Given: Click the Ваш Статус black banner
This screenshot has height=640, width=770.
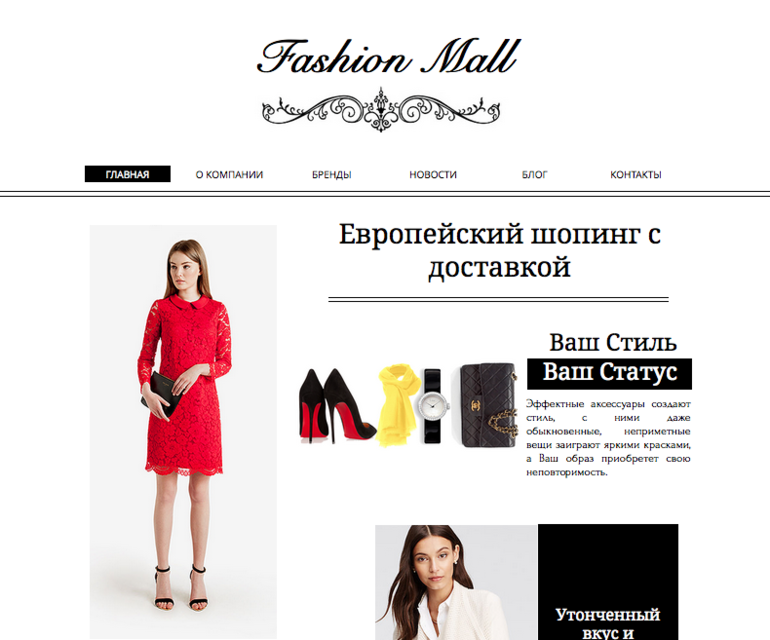Looking at the screenshot, I should pyautogui.click(x=609, y=374).
